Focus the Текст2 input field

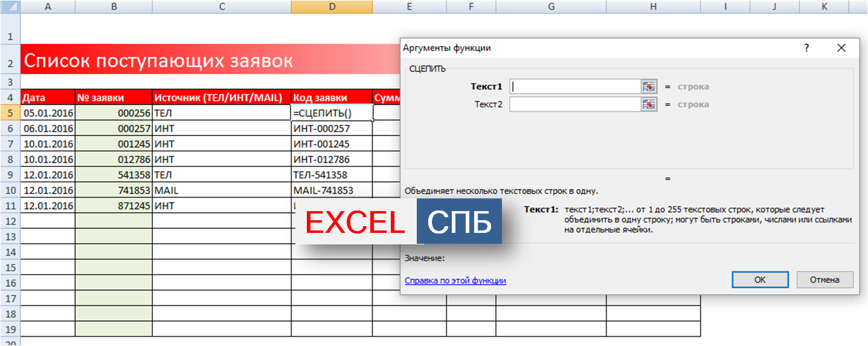tap(574, 105)
